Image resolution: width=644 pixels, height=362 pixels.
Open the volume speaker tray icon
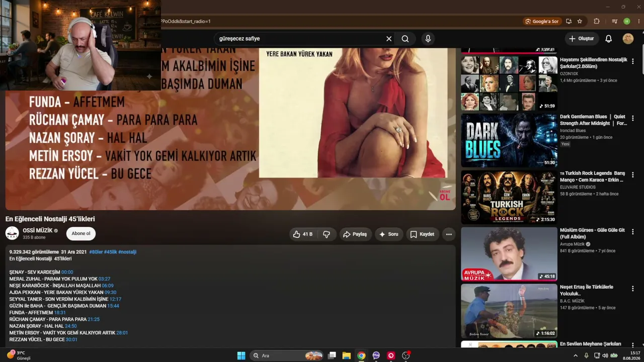(x=605, y=355)
